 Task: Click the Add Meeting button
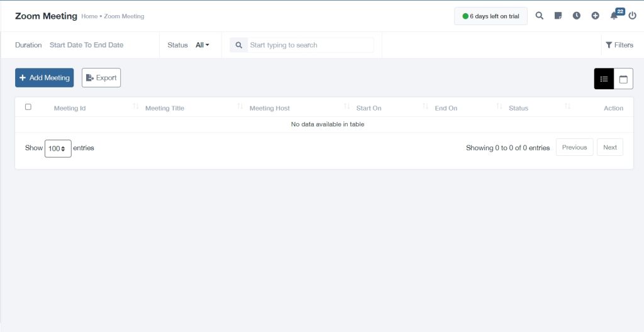[x=45, y=78]
